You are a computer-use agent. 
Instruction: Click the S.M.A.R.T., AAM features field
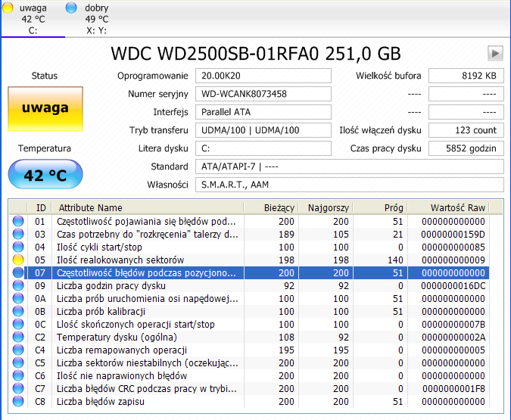tap(350, 185)
